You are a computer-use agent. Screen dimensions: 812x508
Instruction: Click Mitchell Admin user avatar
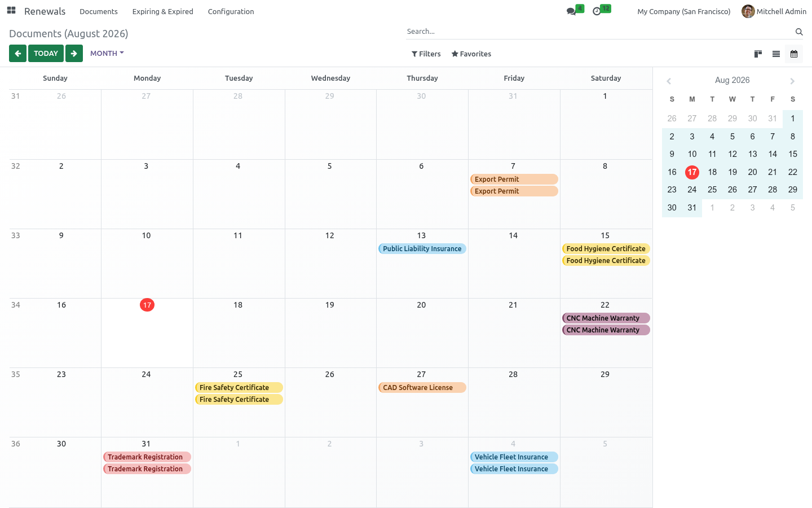pyautogui.click(x=748, y=11)
